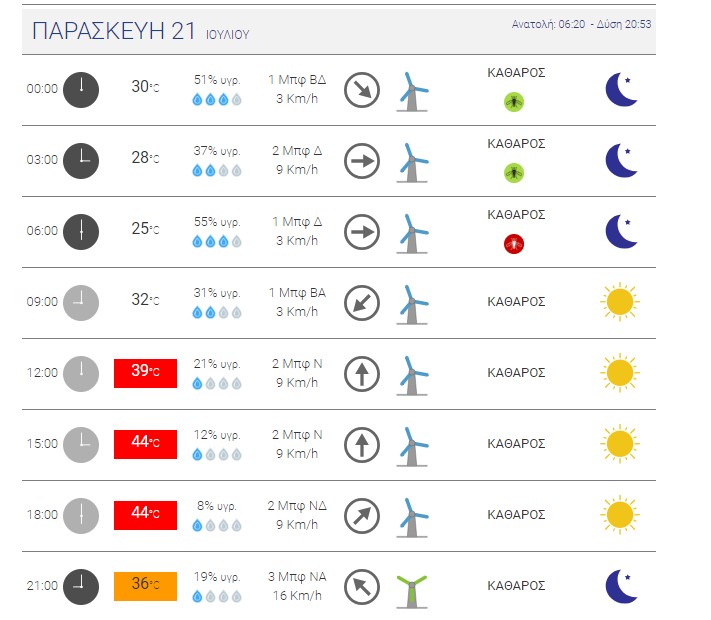711x620 pixels.
Task: Click the dark clock icon at 03:00
Action: (x=81, y=161)
